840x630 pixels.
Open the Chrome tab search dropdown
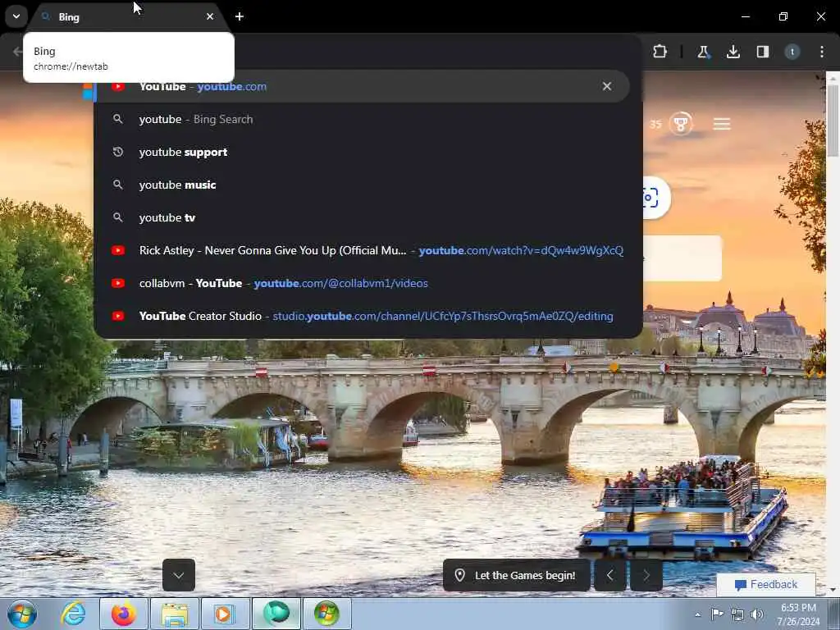click(x=16, y=16)
